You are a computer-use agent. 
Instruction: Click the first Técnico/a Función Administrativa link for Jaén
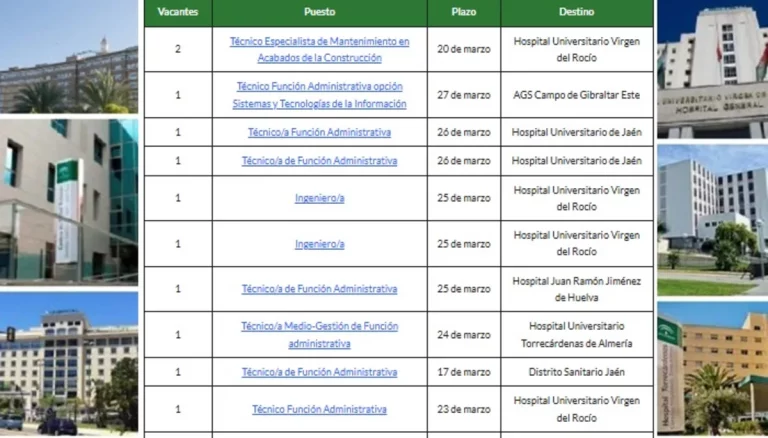319,132
